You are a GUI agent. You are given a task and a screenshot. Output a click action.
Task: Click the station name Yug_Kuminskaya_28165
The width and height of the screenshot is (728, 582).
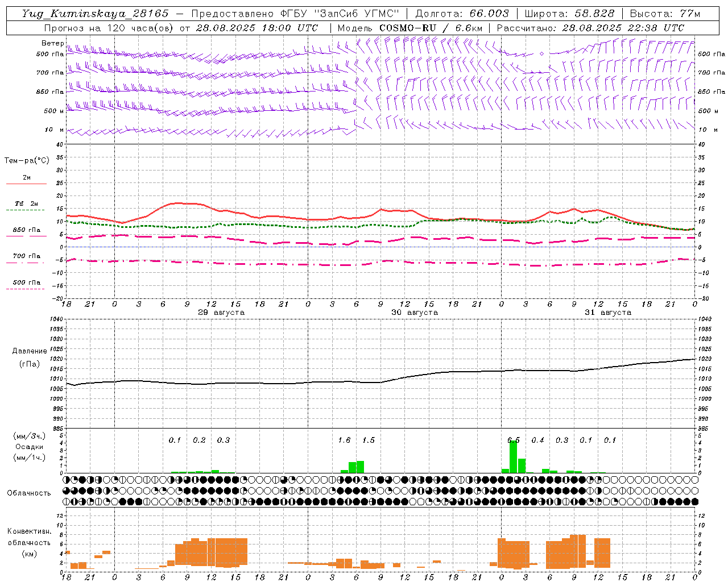[95, 14]
